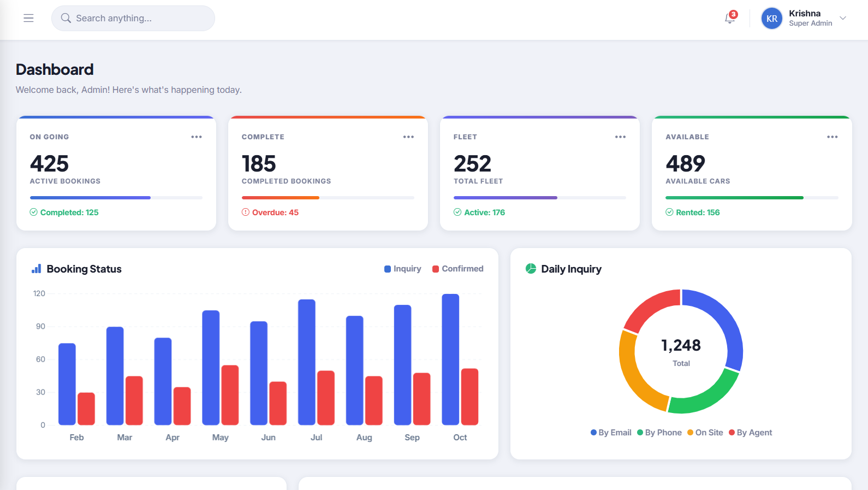The width and height of the screenshot is (868, 490).
Task: Expand the Krishna profile dropdown chevron
Action: click(843, 18)
